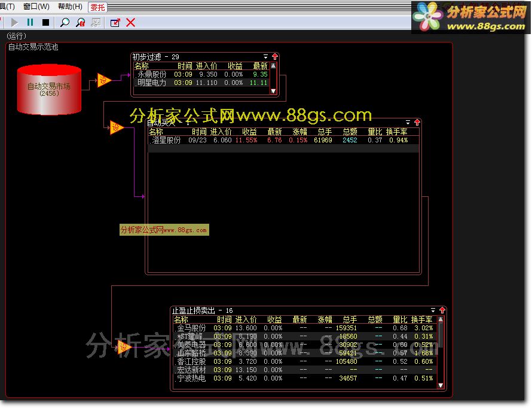Select 山东路桥 row in sell list
This screenshot has height=408, width=532.
point(305,353)
